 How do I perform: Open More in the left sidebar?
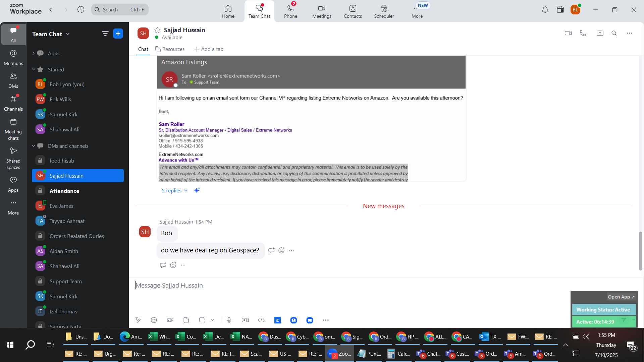(13, 207)
